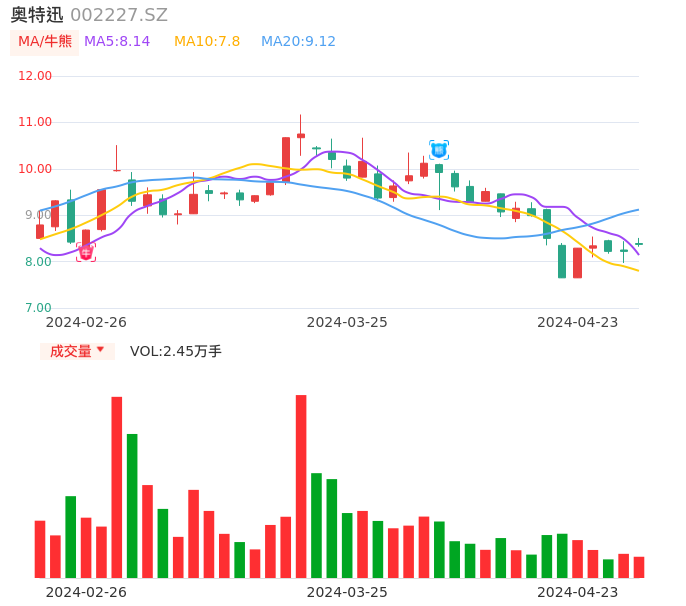Toggle the MA10:7.8 moving average legend
This screenshot has height=606, width=686.
tap(207, 42)
